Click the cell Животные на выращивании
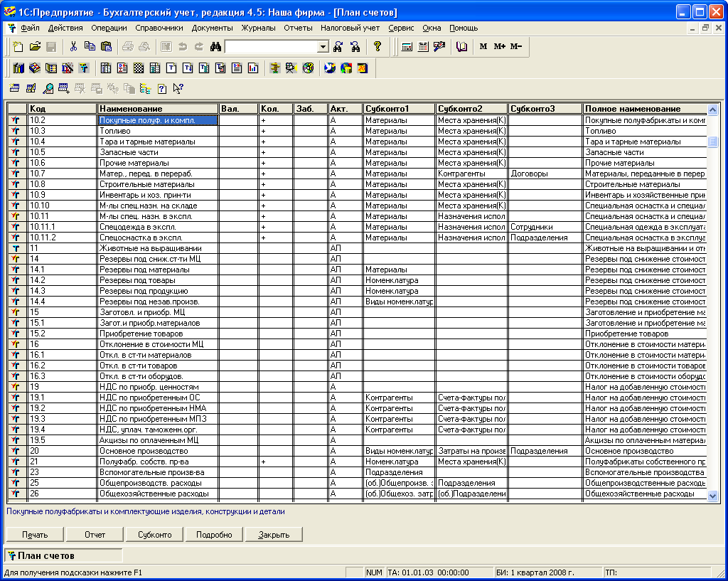The width and height of the screenshot is (728, 581). [x=158, y=248]
